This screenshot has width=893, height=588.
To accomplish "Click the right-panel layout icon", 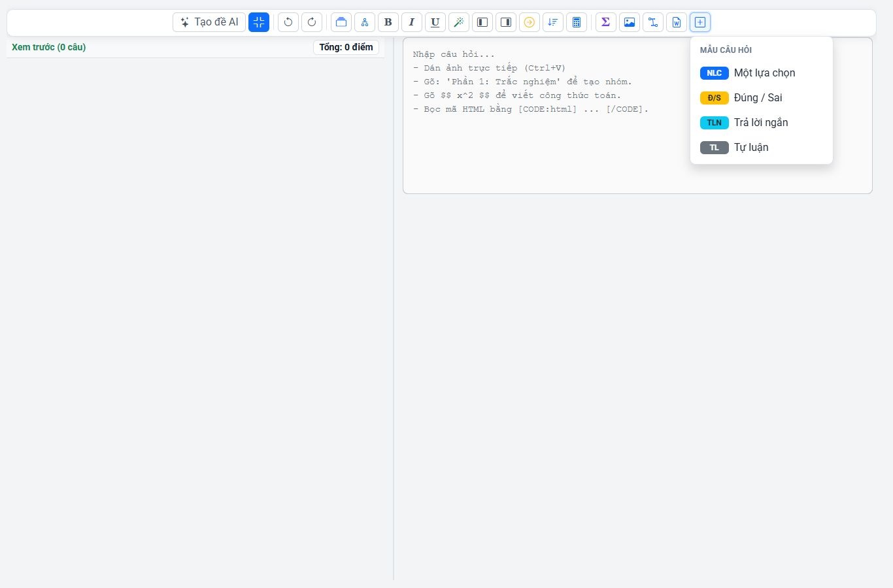I will point(506,22).
